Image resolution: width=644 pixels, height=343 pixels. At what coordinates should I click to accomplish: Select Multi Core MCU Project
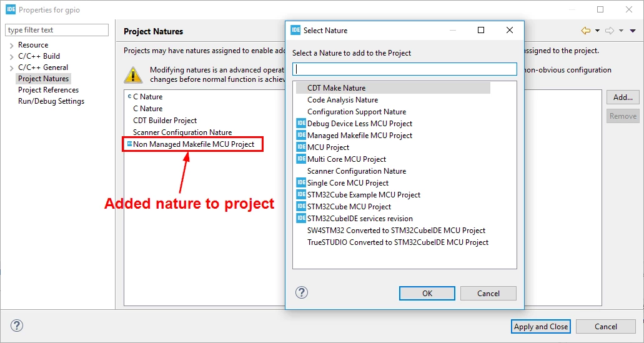tap(347, 159)
